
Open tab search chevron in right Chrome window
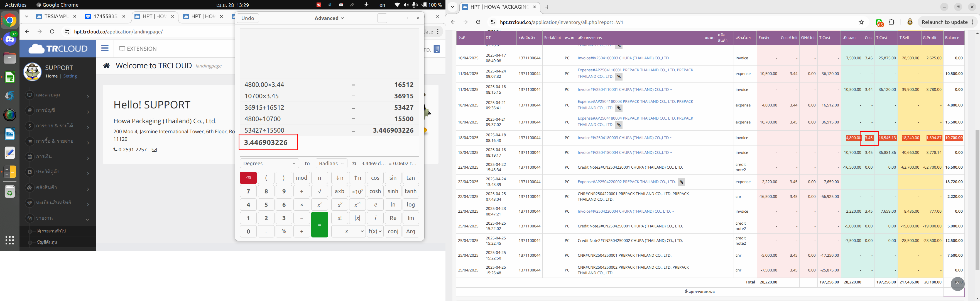pos(452,7)
